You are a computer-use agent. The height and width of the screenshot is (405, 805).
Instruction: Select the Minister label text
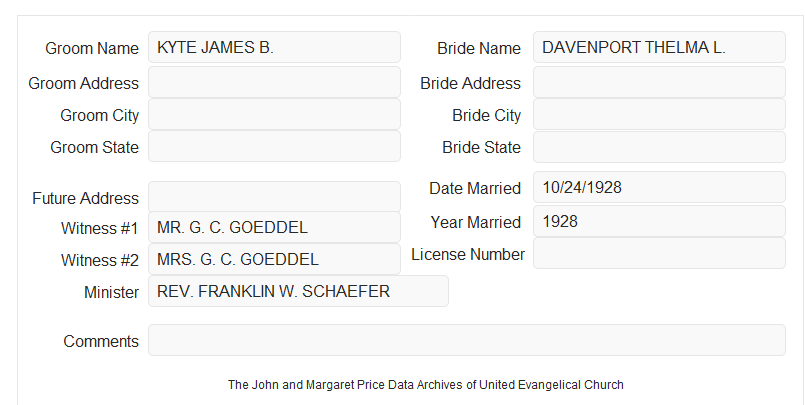(x=111, y=292)
